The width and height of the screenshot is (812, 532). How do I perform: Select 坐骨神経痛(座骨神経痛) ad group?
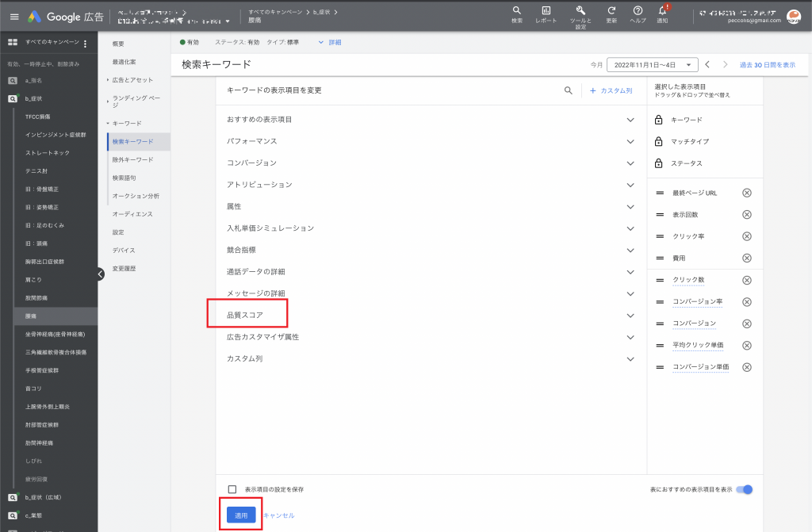pyautogui.click(x=55, y=335)
